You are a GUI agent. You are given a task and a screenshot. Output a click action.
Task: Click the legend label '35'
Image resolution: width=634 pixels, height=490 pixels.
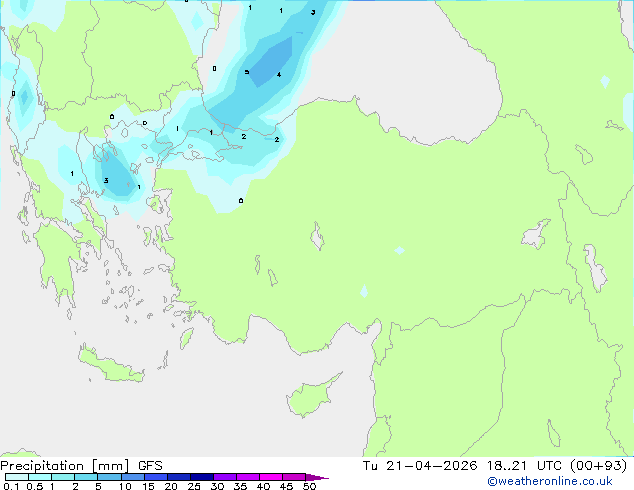240,486
